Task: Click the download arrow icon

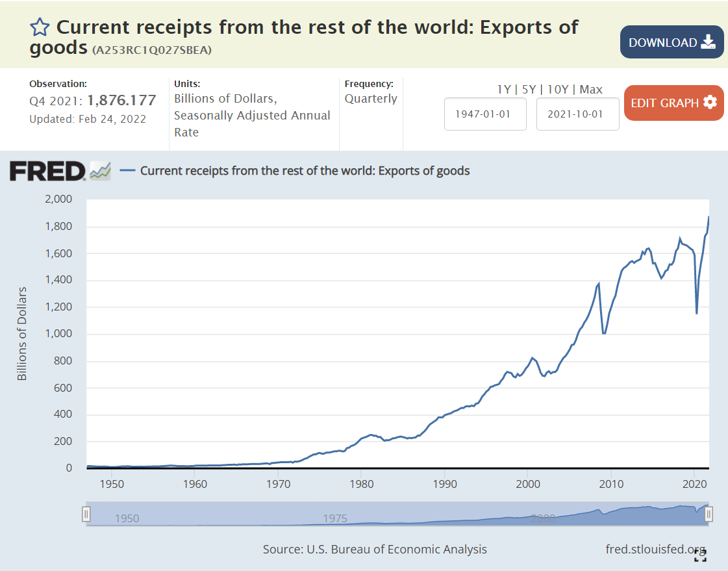Action: coord(708,43)
